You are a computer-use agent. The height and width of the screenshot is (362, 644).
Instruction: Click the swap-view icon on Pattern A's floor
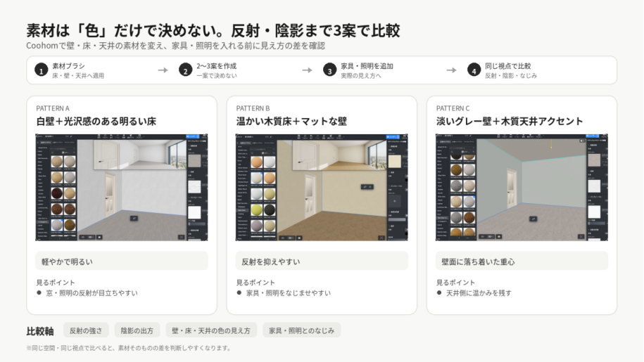pos(134,219)
